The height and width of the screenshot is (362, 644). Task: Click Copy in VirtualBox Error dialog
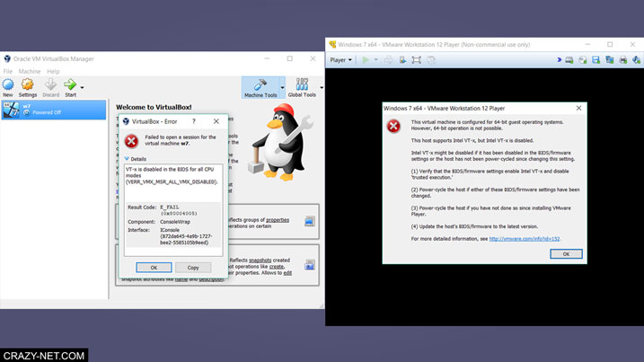coord(193,268)
